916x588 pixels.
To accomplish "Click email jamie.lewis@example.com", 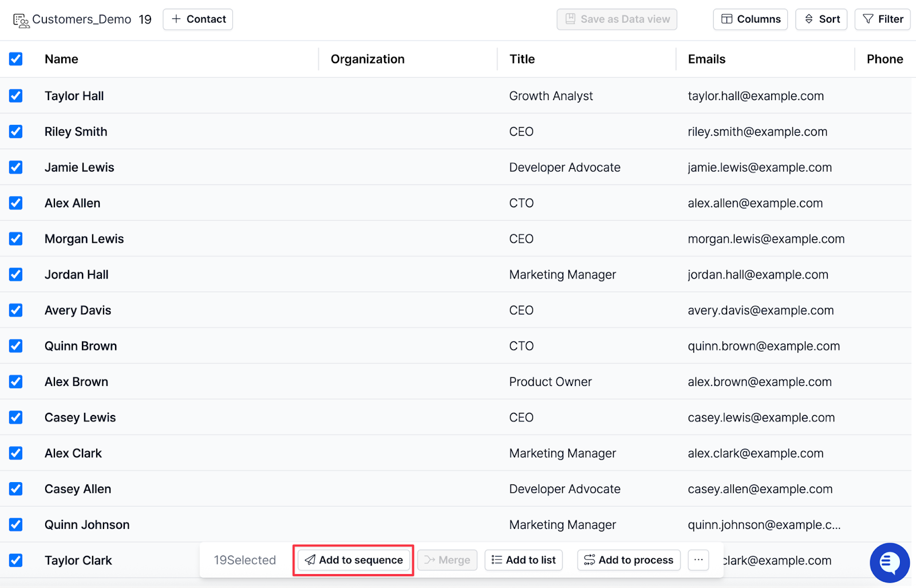I will (760, 167).
